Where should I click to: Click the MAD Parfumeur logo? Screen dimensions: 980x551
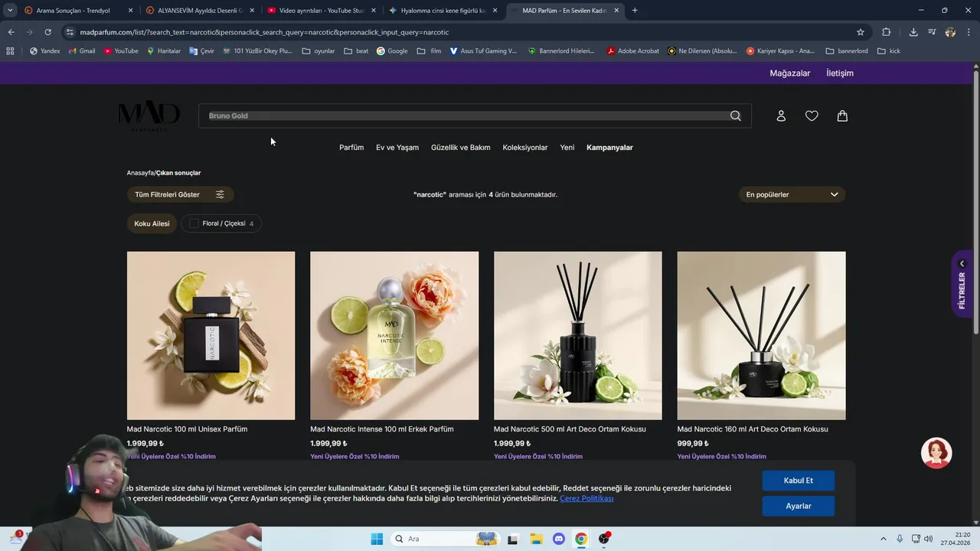pyautogui.click(x=149, y=116)
